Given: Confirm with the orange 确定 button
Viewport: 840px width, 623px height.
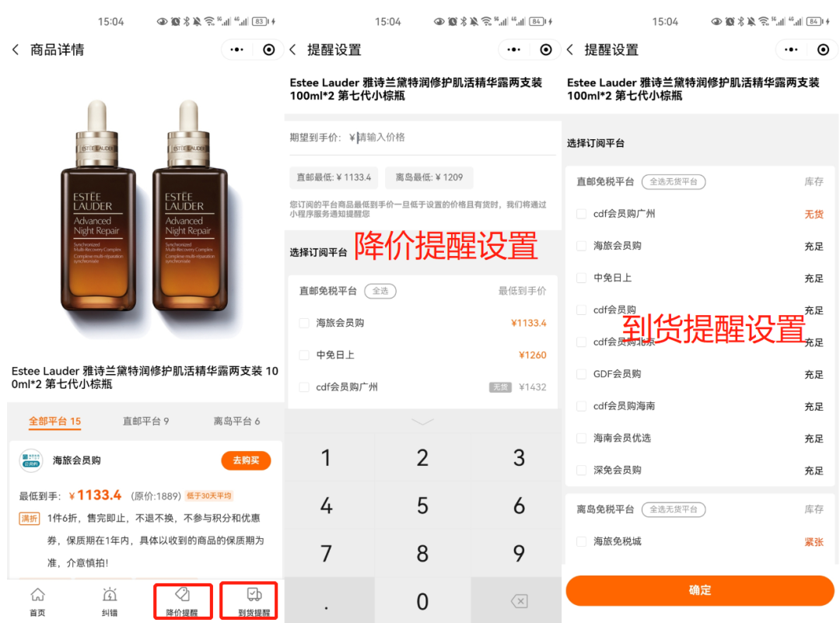Looking at the screenshot, I should coord(700,590).
